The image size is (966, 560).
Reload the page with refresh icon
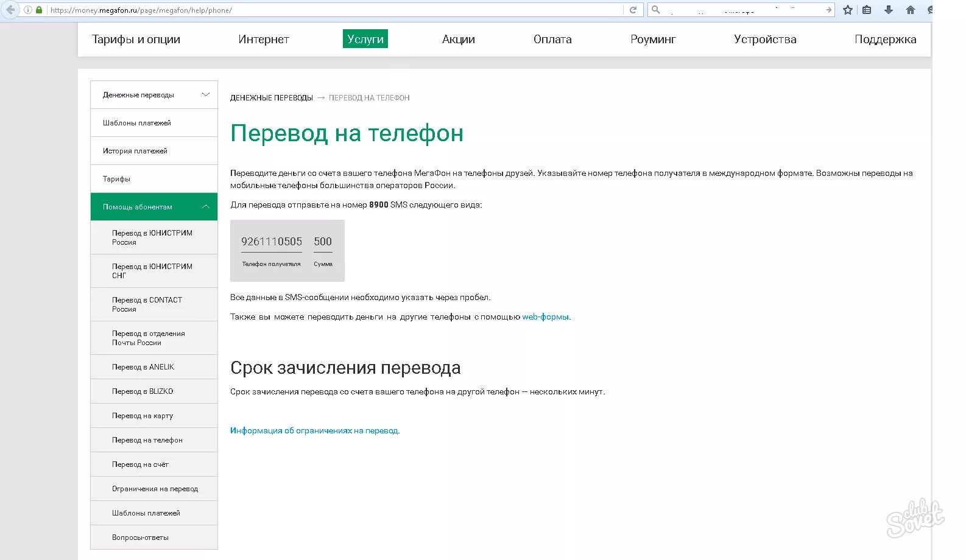coord(633,10)
